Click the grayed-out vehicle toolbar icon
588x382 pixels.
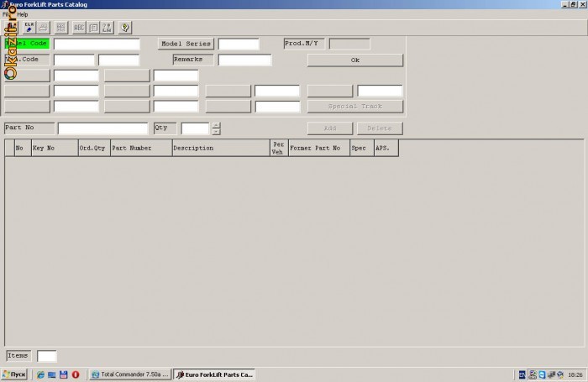tap(43, 28)
